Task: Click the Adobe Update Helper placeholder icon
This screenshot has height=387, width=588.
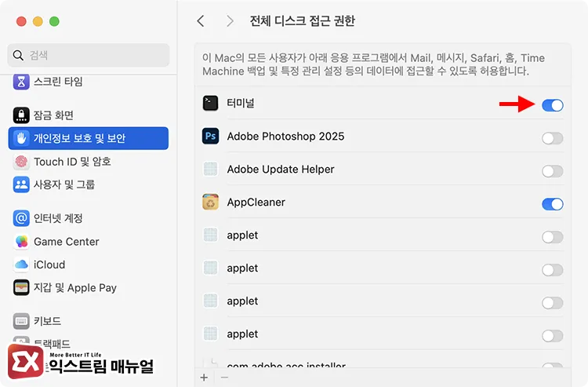Action: tap(210, 169)
